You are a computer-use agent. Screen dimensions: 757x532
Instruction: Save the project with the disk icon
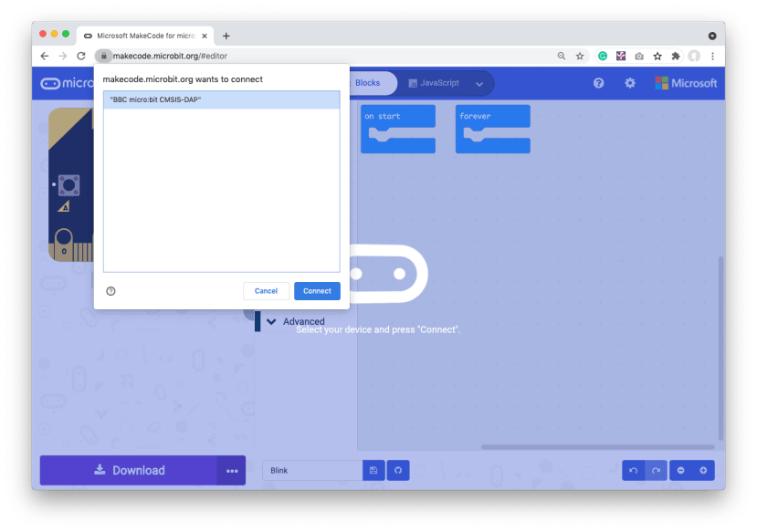click(x=373, y=470)
